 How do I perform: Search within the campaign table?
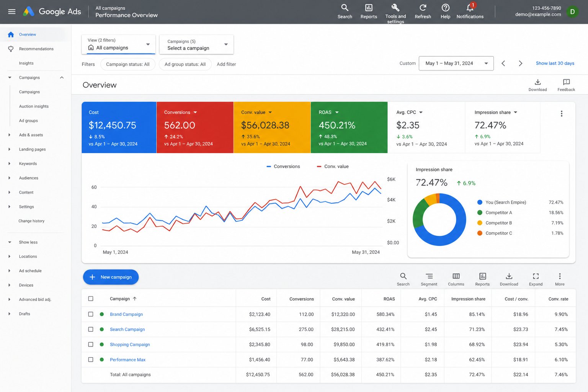pyautogui.click(x=403, y=279)
